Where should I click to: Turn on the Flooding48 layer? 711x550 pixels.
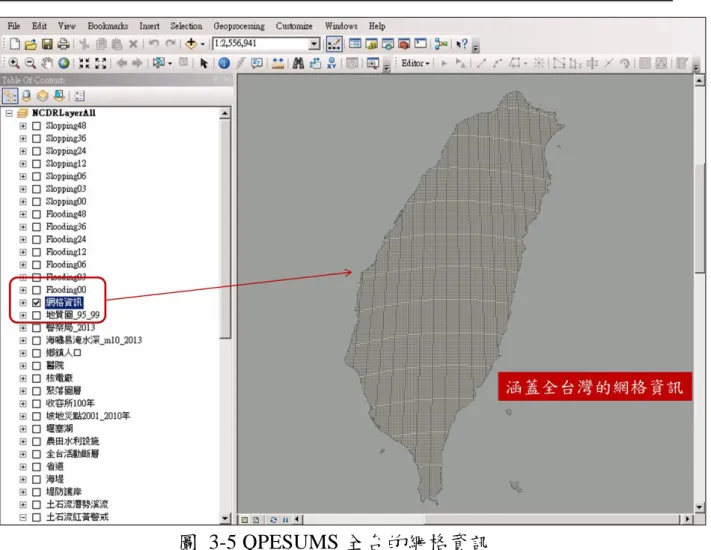37,214
